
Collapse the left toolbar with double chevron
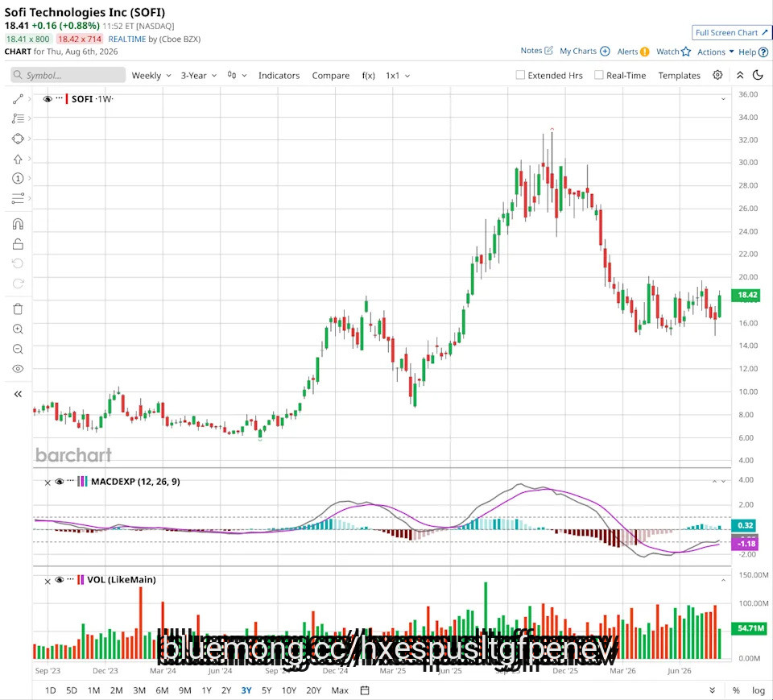18,394
